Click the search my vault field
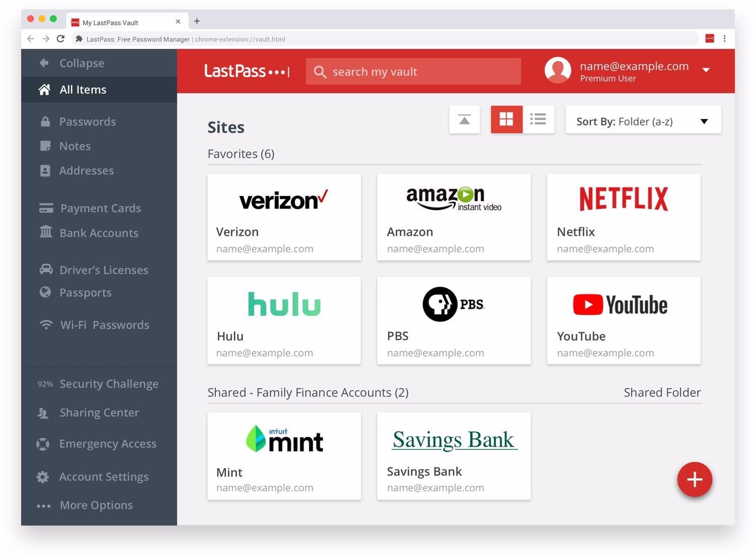This screenshot has height=558, width=756. click(x=413, y=72)
